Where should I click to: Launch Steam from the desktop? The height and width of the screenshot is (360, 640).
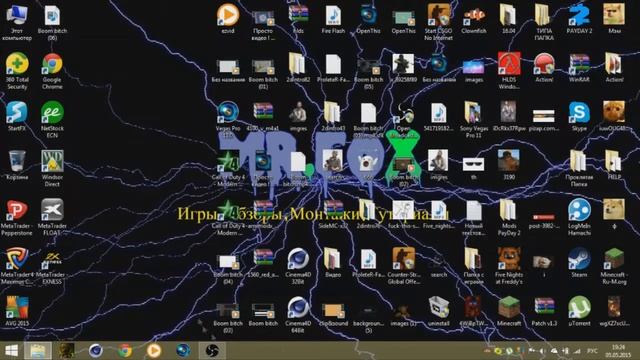[579, 262]
